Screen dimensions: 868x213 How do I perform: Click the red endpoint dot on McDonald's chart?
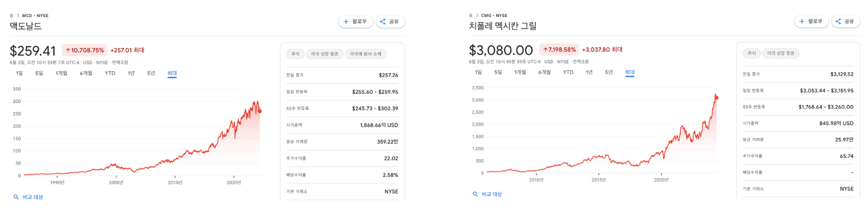tap(259, 111)
